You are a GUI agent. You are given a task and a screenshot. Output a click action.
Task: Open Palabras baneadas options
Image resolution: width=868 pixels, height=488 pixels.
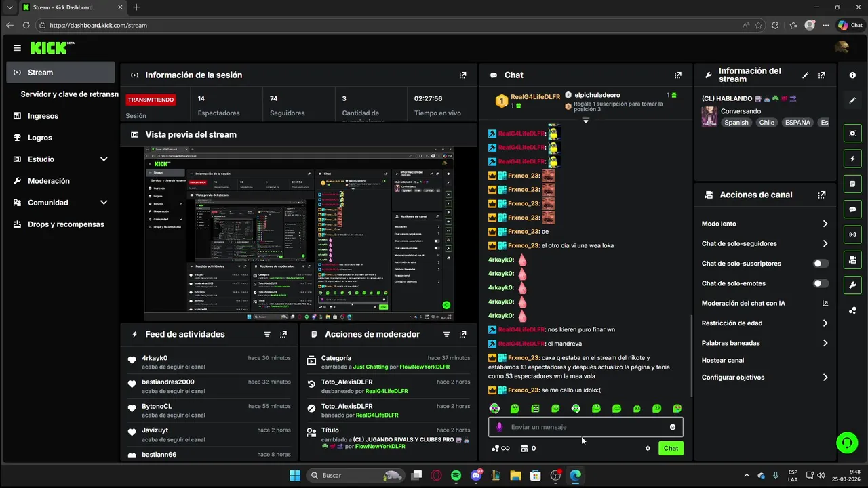pos(765,343)
